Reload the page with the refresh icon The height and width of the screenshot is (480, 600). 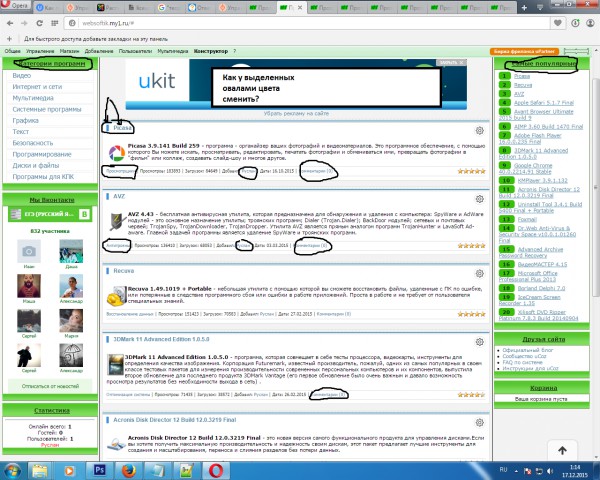[39, 23]
